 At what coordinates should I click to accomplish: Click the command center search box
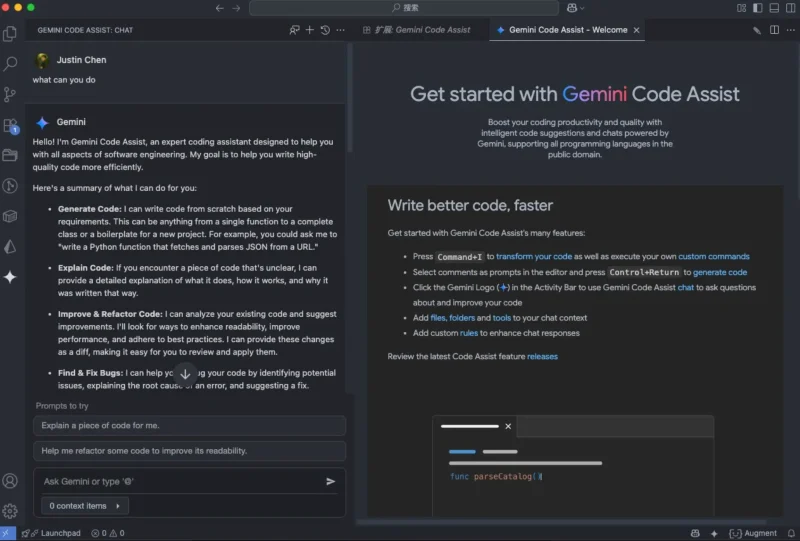pyautogui.click(x=404, y=8)
